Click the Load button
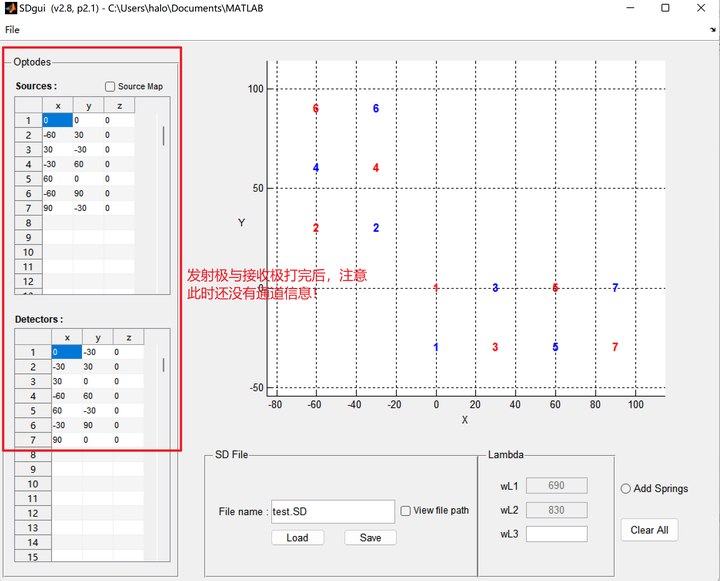720x581 pixels. pyautogui.click(x=298, y=538)
